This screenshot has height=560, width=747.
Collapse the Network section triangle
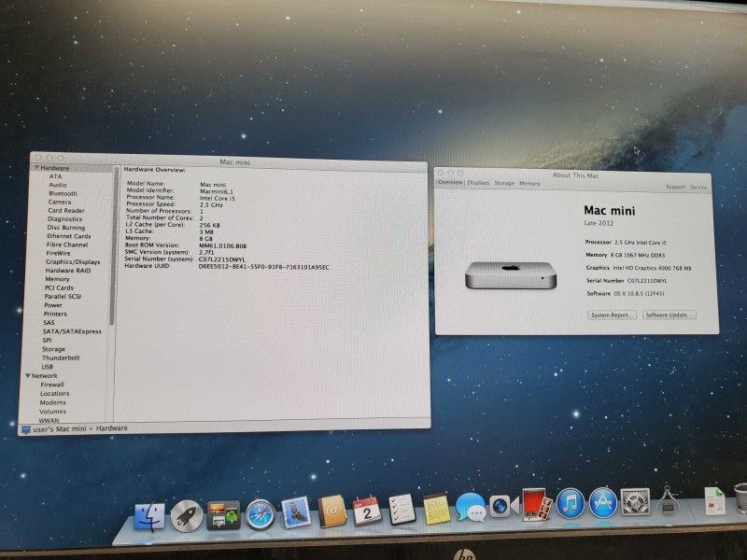pyautogui.click(x=28, y=376)
